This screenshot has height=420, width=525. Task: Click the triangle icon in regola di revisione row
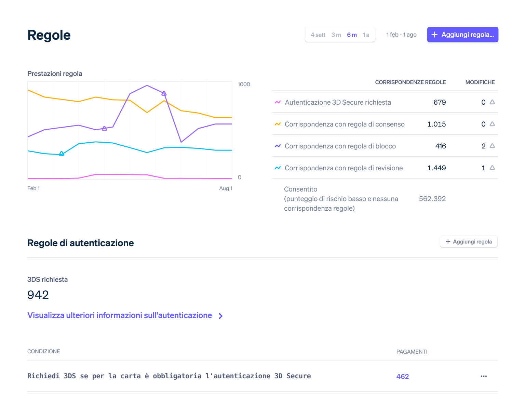pos(492,168)
